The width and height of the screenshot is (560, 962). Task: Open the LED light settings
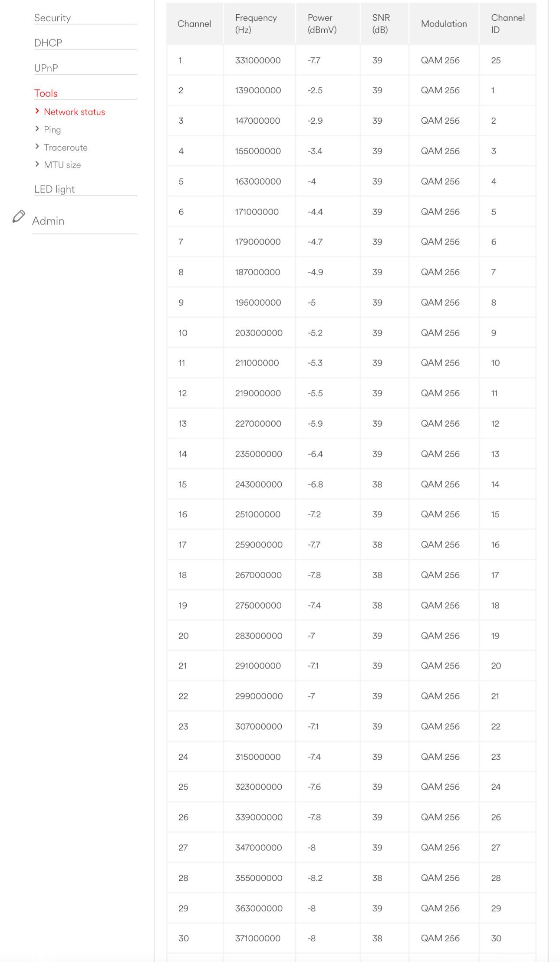(54, 189)
